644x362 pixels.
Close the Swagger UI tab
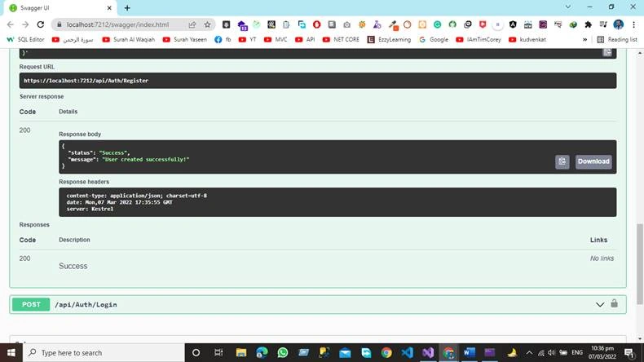click(x=109, y=8)
